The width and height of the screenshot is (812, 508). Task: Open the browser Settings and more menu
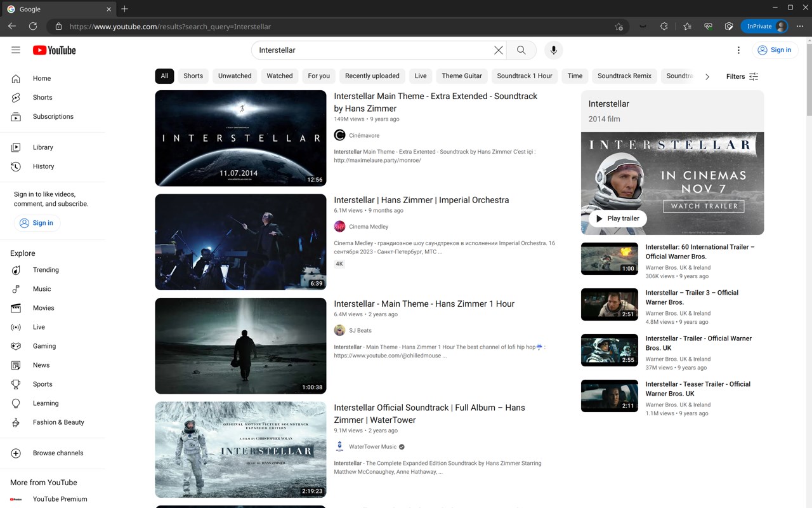(x=799, y=27)
